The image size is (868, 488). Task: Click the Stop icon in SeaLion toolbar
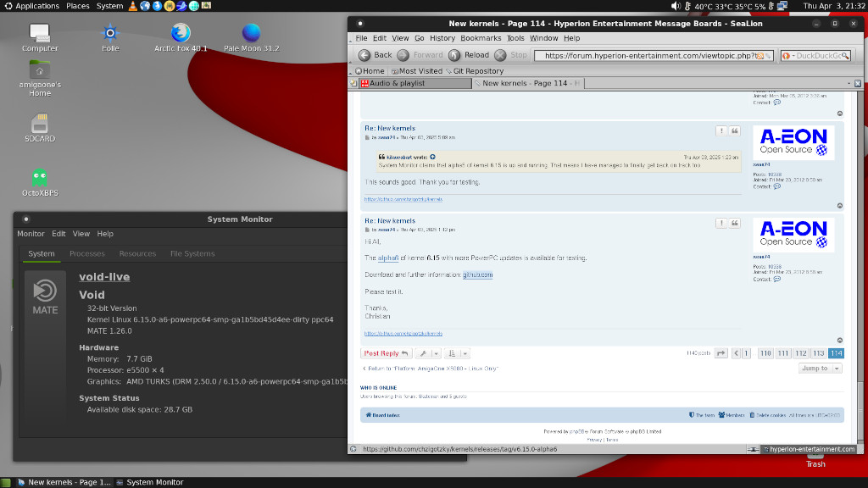pyautogui.click(x=500, y=55)
